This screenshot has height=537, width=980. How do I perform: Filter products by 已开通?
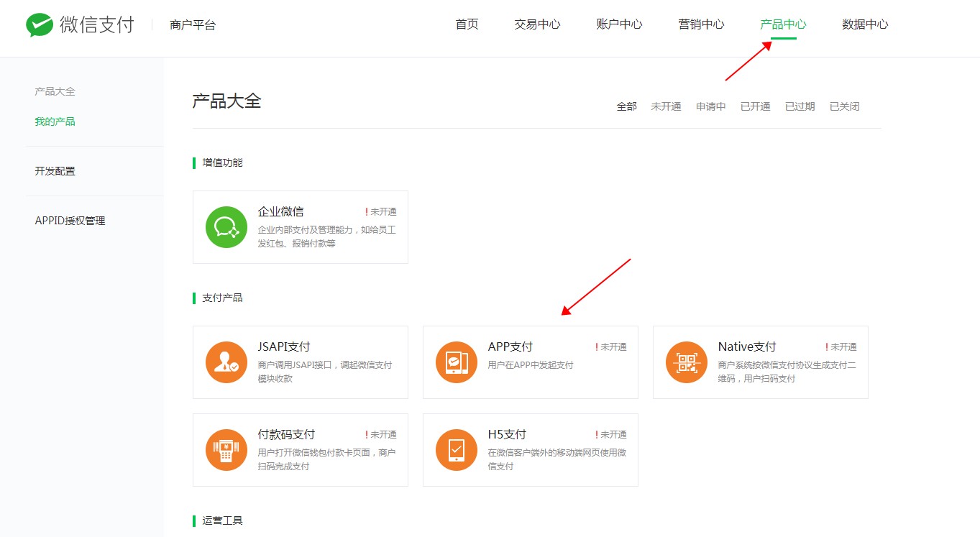tap(755, 106)
